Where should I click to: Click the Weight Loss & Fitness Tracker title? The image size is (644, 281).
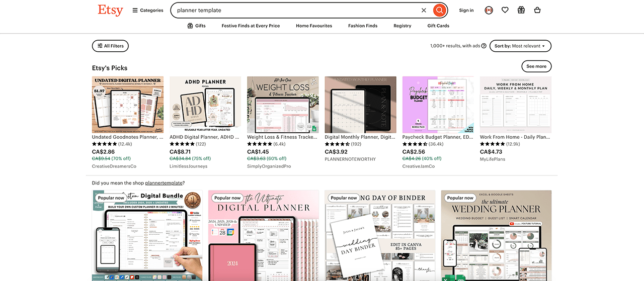283,137
